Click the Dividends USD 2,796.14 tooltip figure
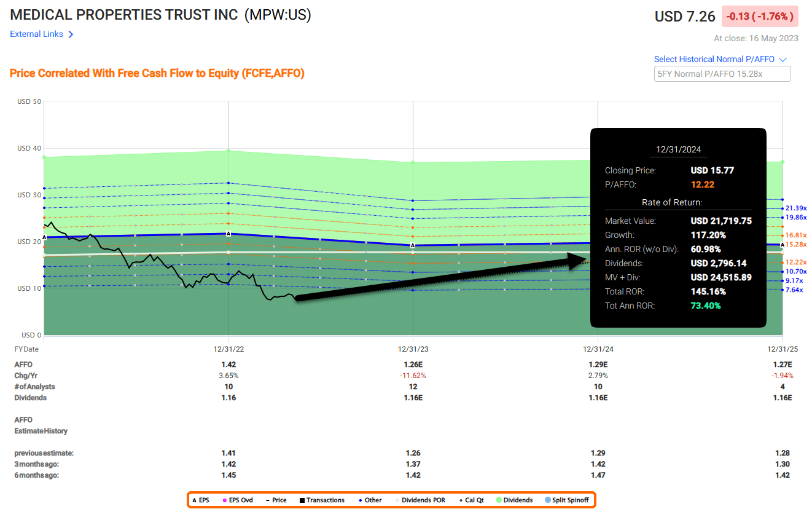The image size is (812, 517). (x=719, y=263)
